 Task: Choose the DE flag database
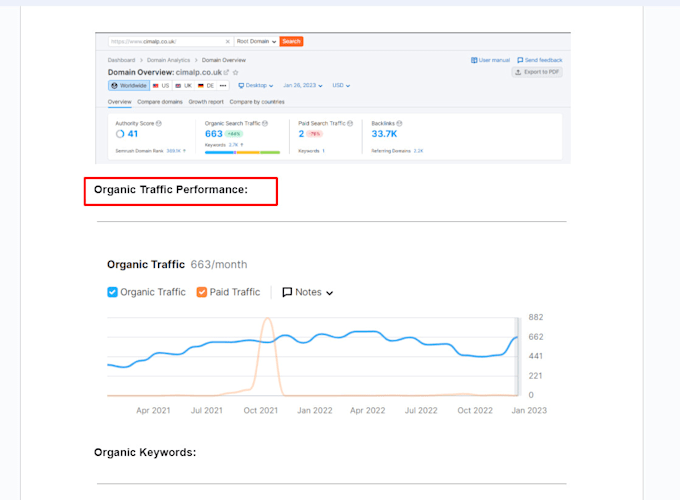coord(206,85)
